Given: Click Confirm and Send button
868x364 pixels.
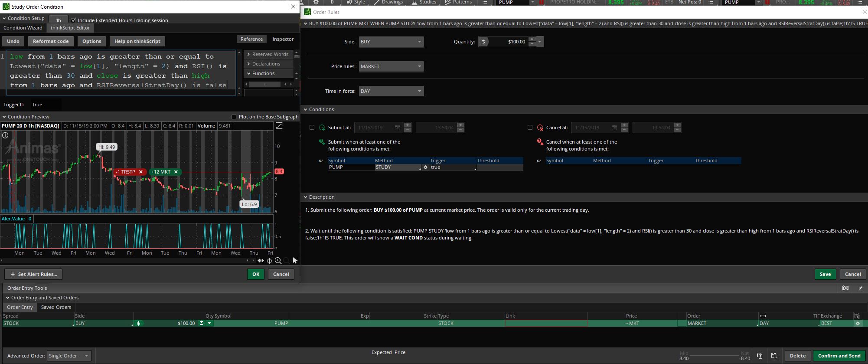Looking at the screenshot, I should pyautogui.click(x=839, y=356).
